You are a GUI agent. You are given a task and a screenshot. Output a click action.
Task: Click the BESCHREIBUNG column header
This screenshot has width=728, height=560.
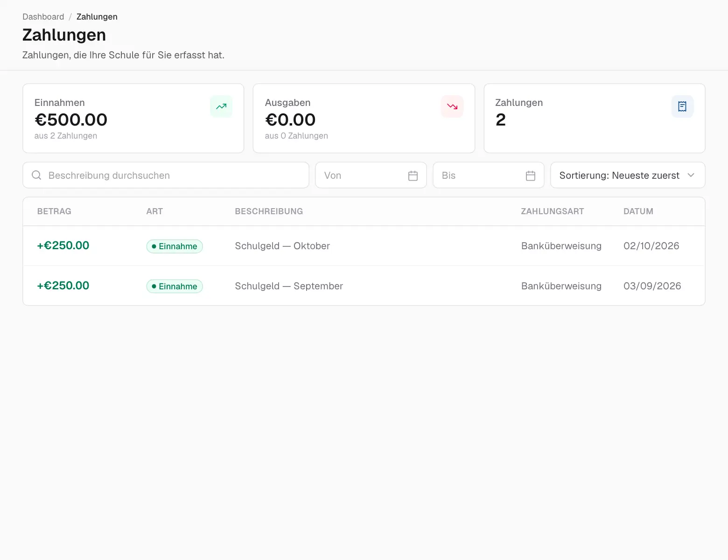click(269, 211)
